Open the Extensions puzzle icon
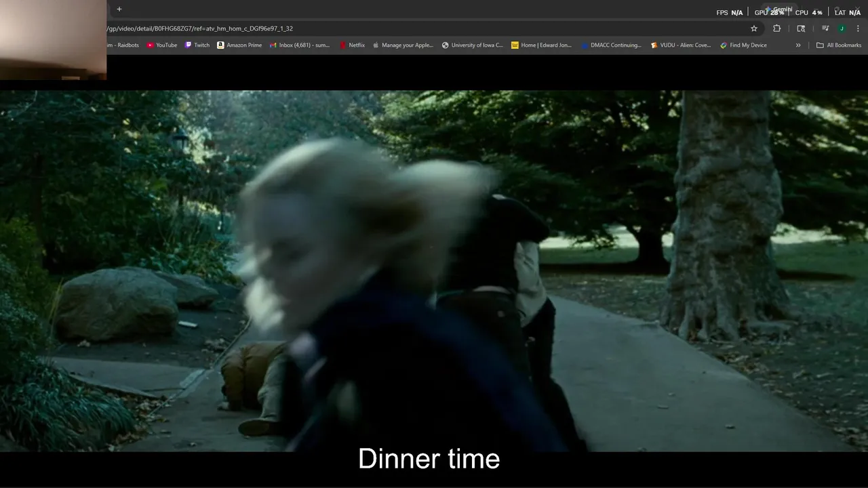 777,28
